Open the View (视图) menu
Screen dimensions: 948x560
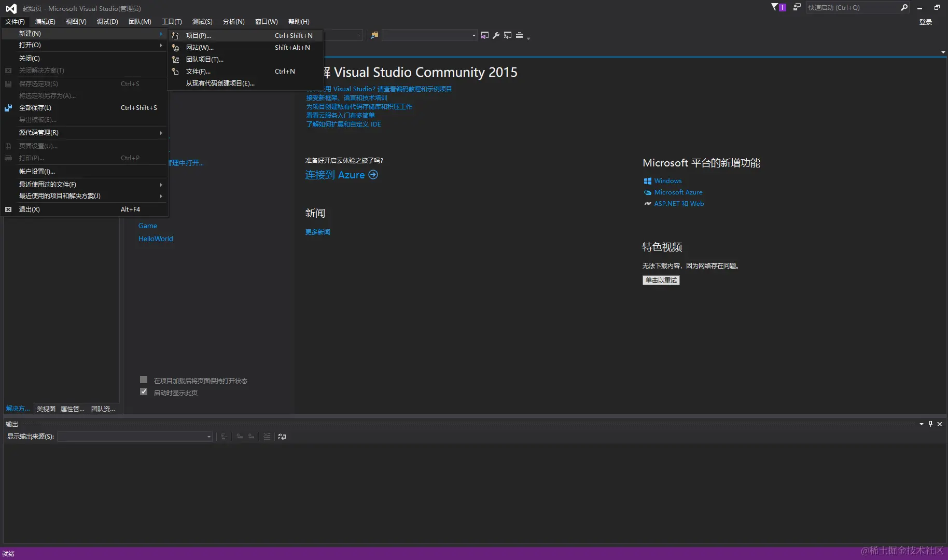[x=76, y=21]
